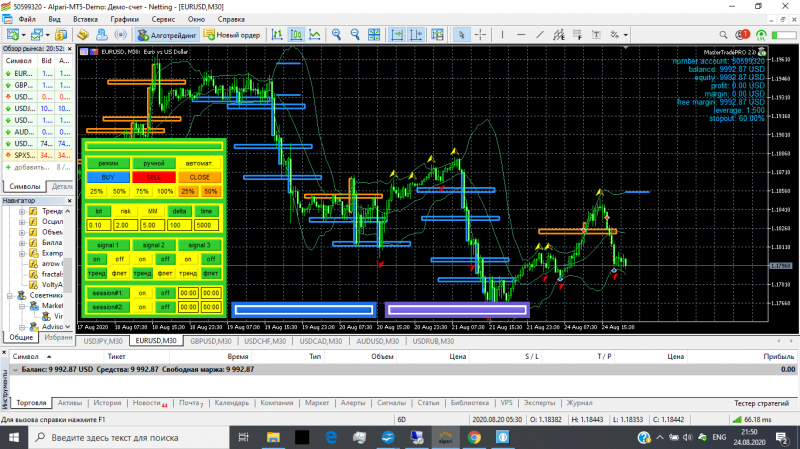
Task: Set signal 1 to тренд
Action: pyautogui.click(x=96, y=273)
